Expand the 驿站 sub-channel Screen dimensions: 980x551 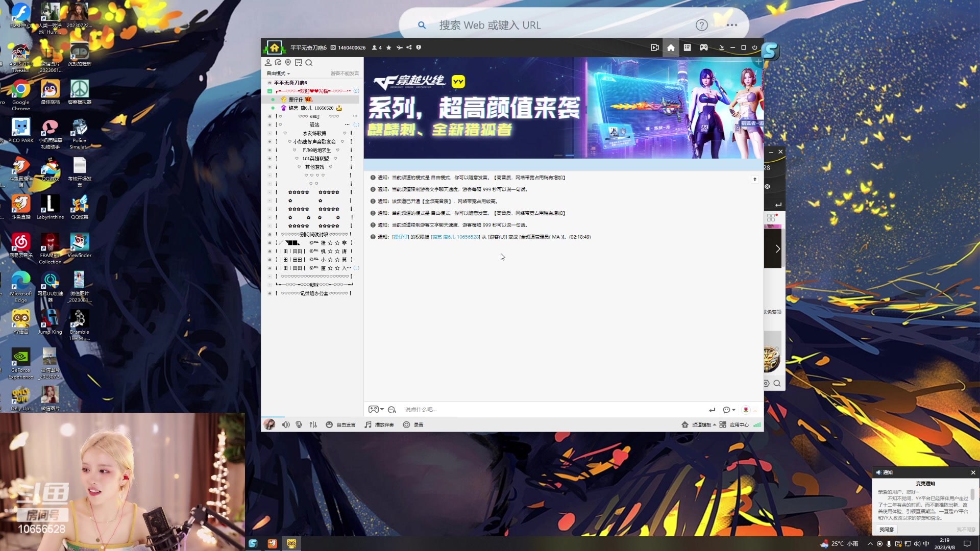(x=269, y=125)
